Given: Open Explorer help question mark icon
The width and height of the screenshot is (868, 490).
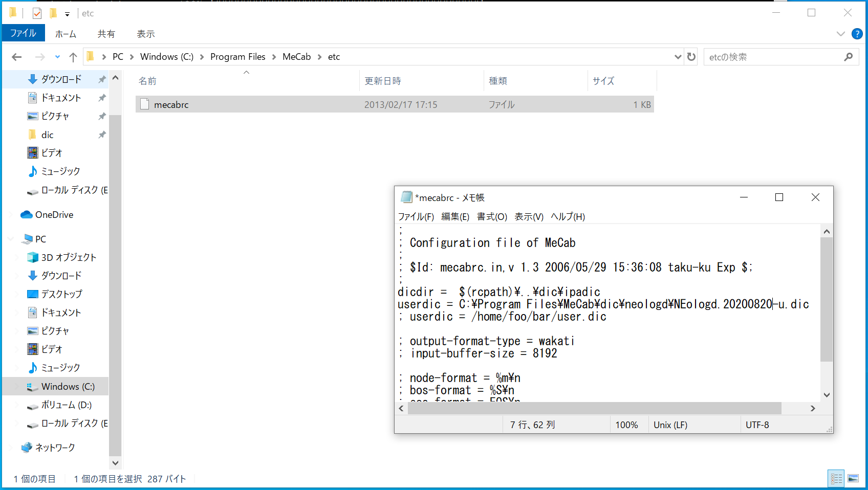Looking at the screenshot, I should click(857, 34).
